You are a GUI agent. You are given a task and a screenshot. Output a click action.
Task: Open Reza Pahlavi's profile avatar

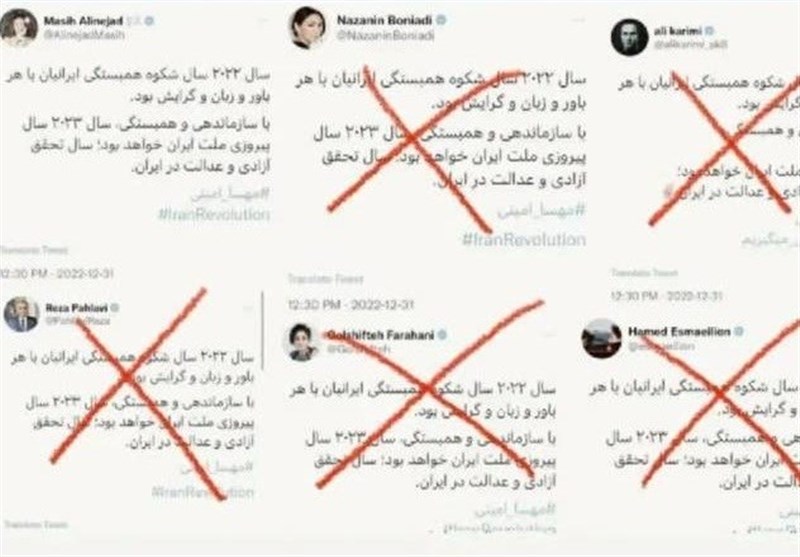(x=21, y=315)
